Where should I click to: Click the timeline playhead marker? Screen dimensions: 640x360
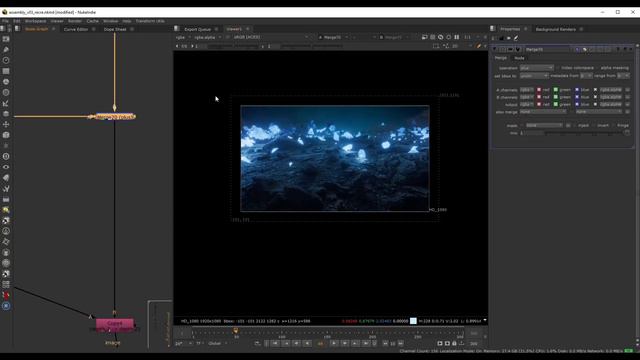click(236, 331)
